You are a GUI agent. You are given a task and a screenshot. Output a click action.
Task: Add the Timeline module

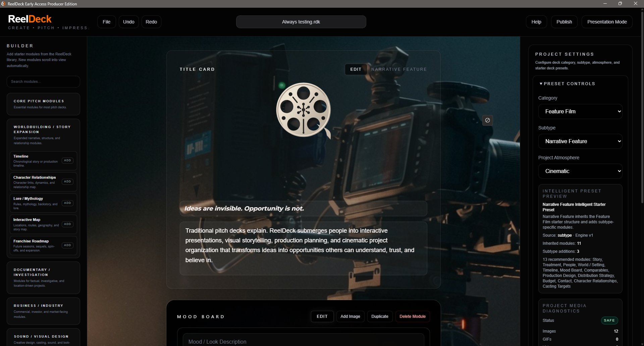pyautogui.click(x=67, y=161)
